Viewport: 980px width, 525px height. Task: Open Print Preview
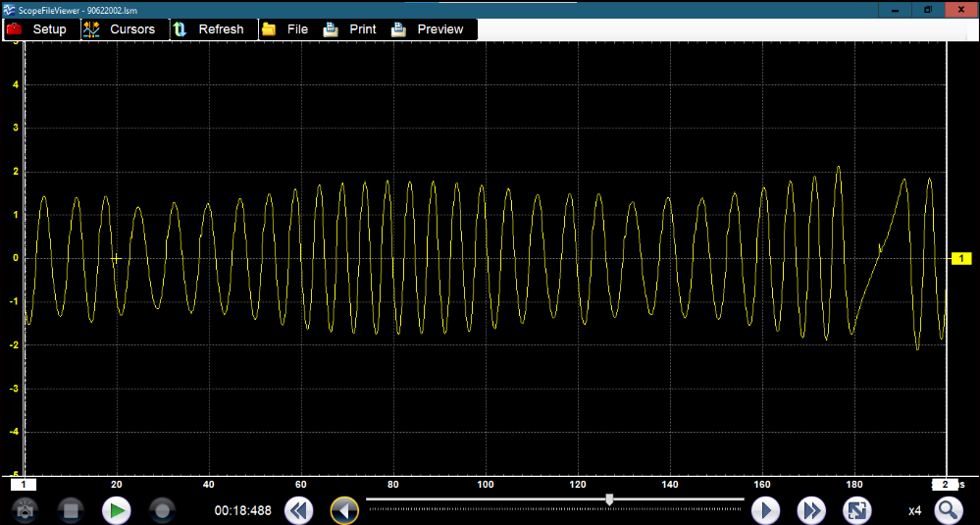(428, 29)
